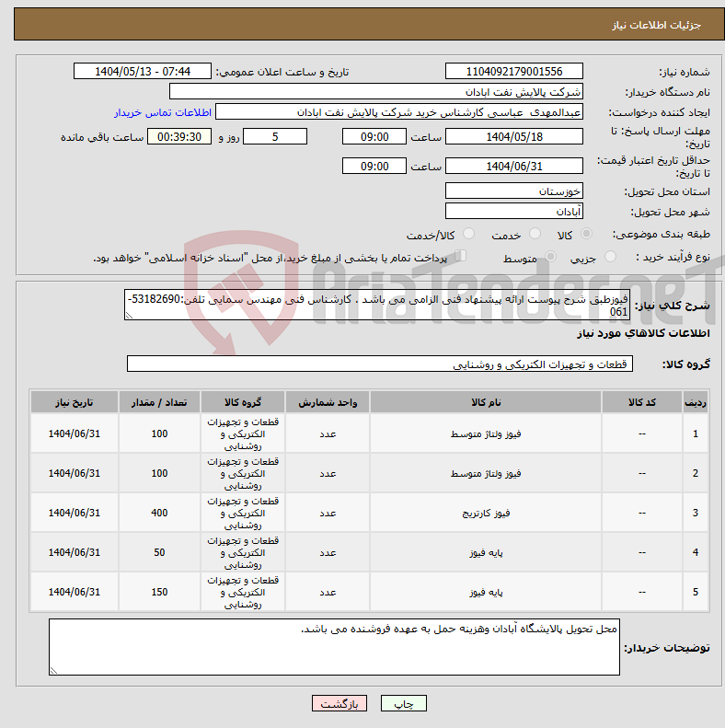Click فیوز ولتاژ متوسط in row 1

click(x=486, y=433)
